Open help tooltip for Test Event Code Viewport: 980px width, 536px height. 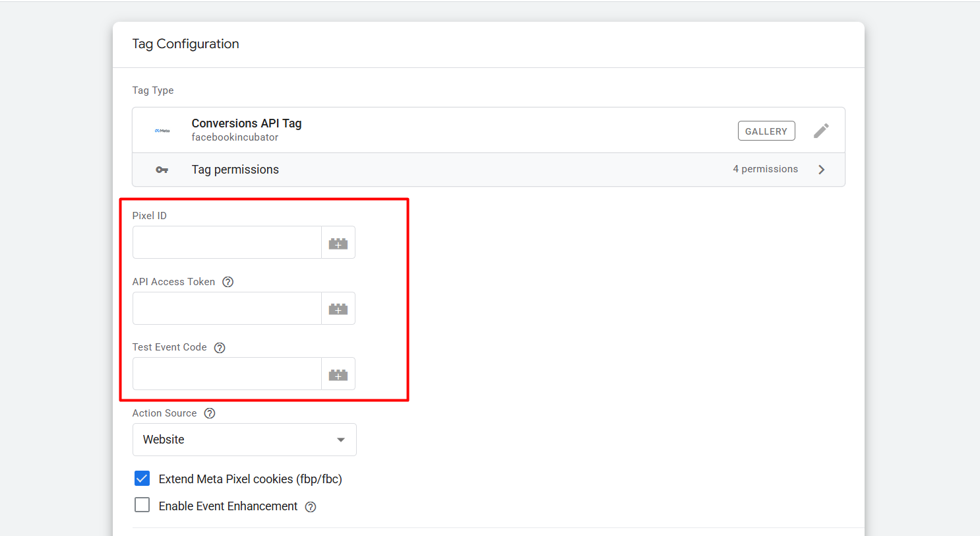click(x=220, y=348)
